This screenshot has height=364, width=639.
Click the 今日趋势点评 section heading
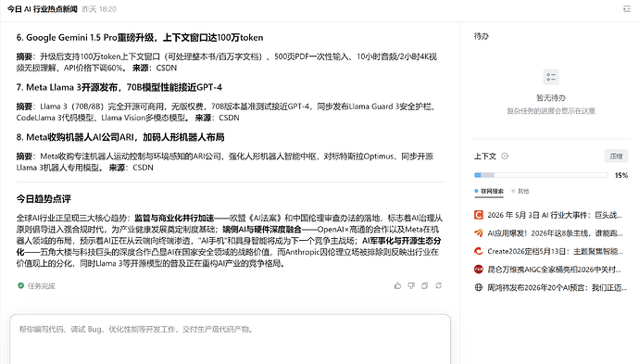click(44, 199)
